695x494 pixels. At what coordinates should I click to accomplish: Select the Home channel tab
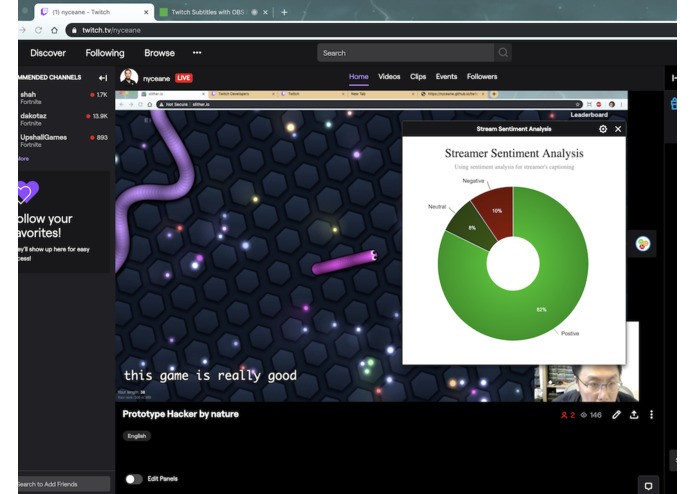click(x=359, y=77)
